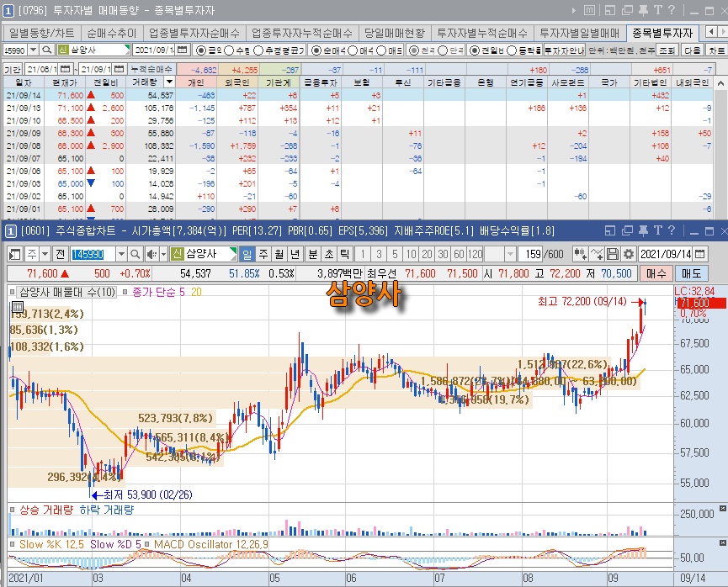Viewport: 728px width, 587px height.
Task: Click the chart window detach icon in title bar
Action: 610,230
